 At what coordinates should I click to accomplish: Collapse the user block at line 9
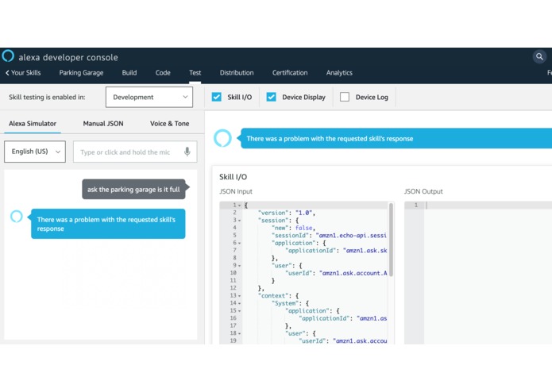tap(239, 266)
